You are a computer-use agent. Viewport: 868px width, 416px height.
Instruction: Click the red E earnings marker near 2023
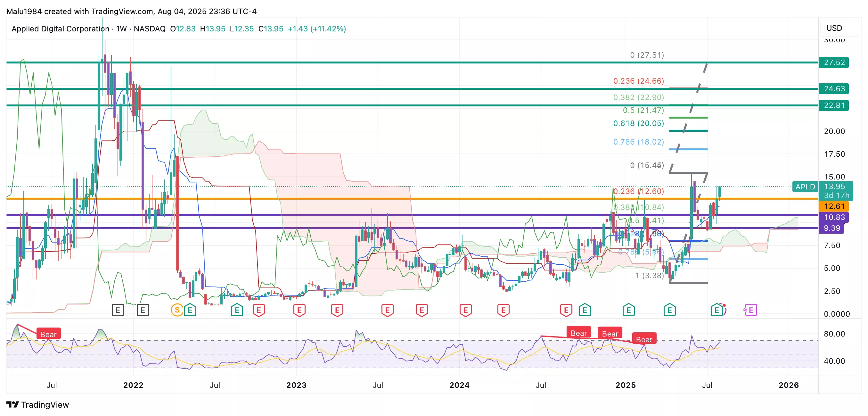299,310
